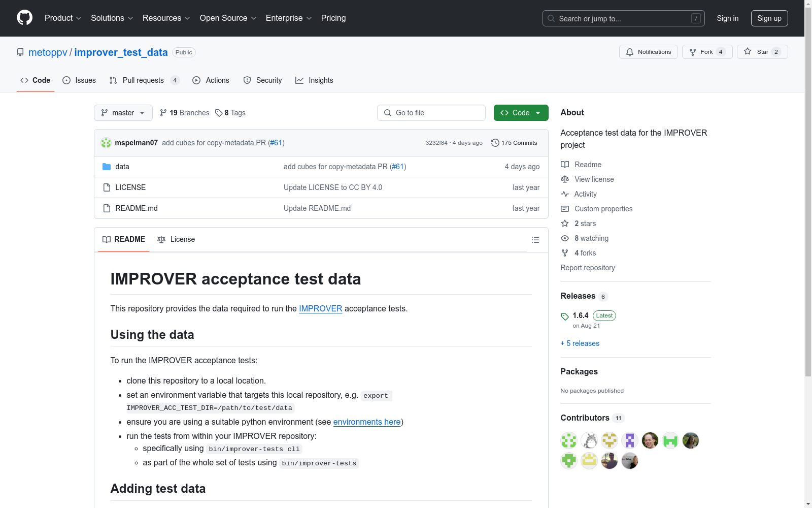This screenshot has width=812, height=508.
Task: Open the metoppv owner link
Action: click(x=48, y=52)
